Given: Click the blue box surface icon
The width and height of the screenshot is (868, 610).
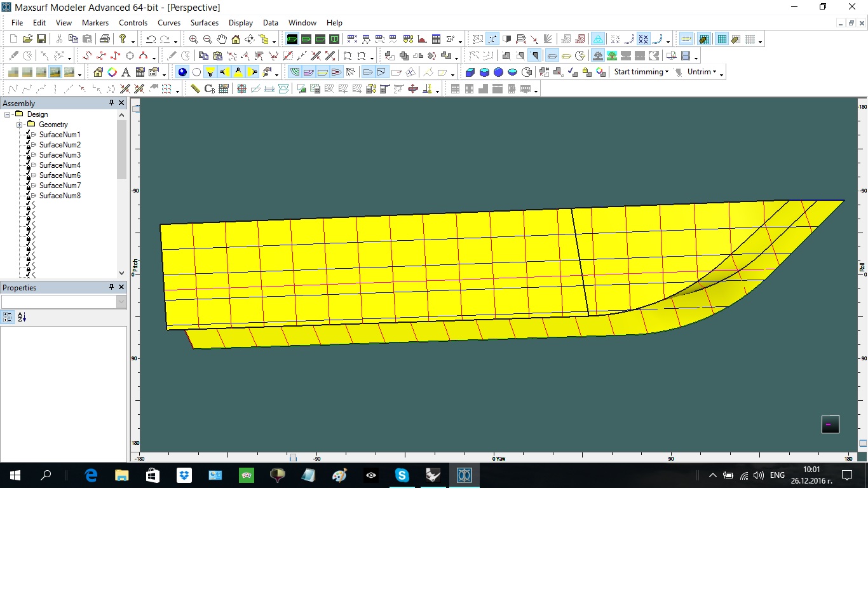Looking at the screenshot, I should pos(470,72).
